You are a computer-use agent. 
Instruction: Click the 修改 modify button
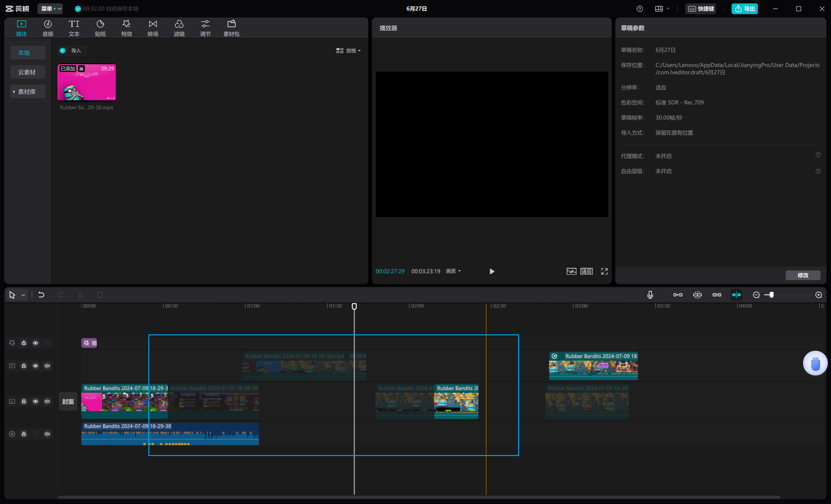point(803,275)
